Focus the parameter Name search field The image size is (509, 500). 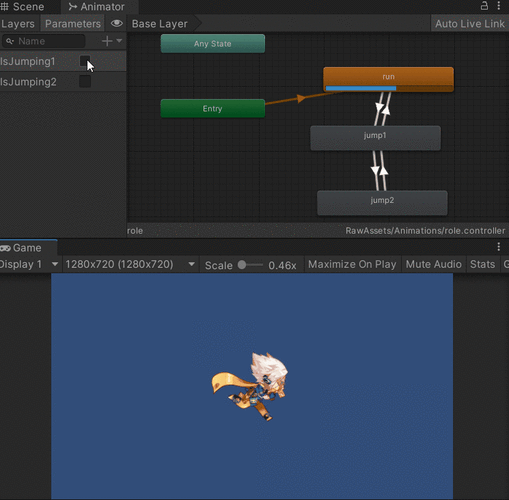click(x=44, y=41)
